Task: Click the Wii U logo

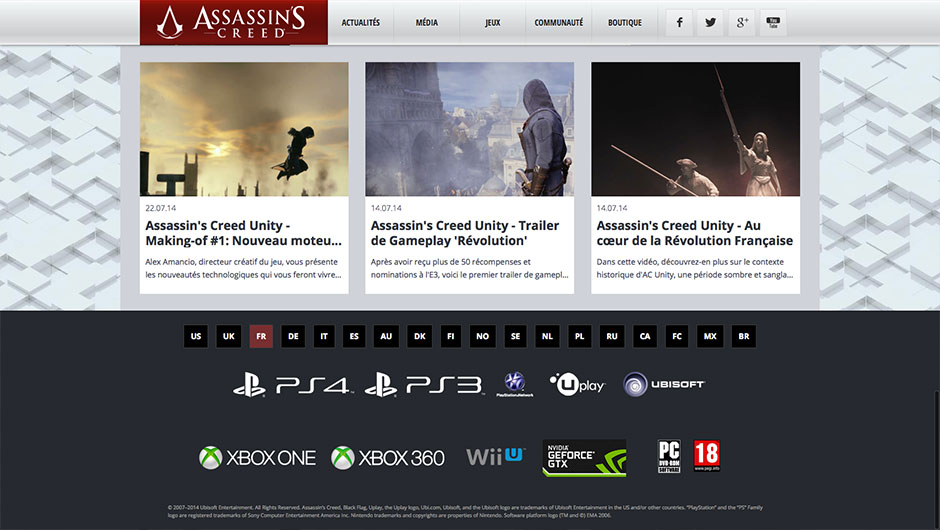Action: (x=496, y=457)
